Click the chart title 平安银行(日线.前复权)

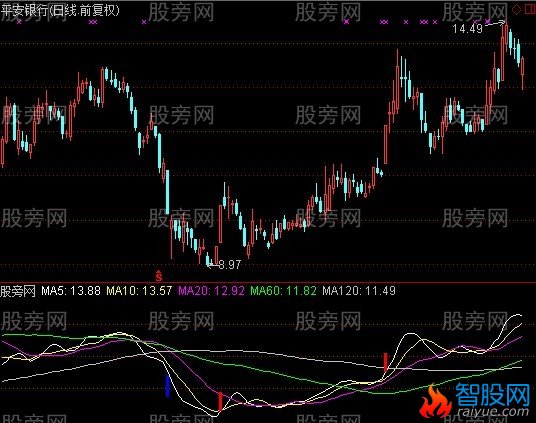60,11
